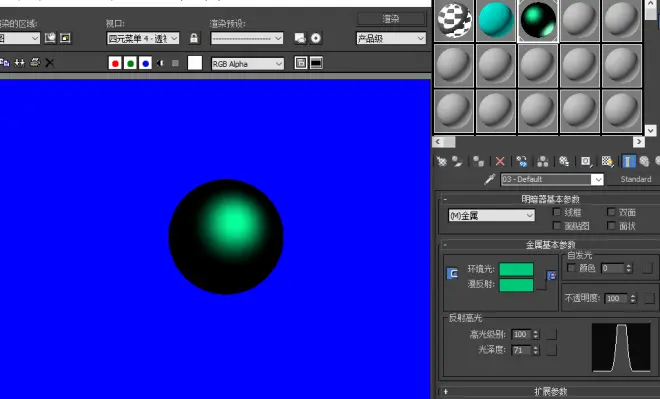Open the 03 - Default material name dropdown
Viewport: 660px width, 399px height.
coord(552,179)
